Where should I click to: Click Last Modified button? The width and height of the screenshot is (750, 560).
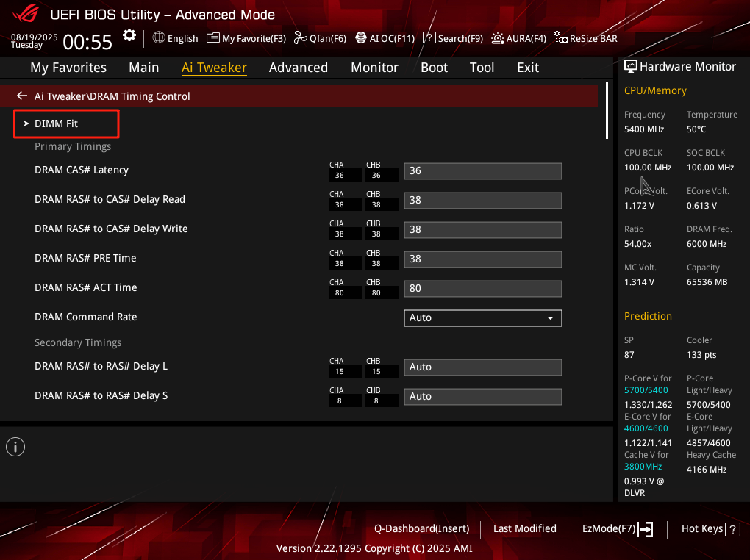(x=525, y=528)
